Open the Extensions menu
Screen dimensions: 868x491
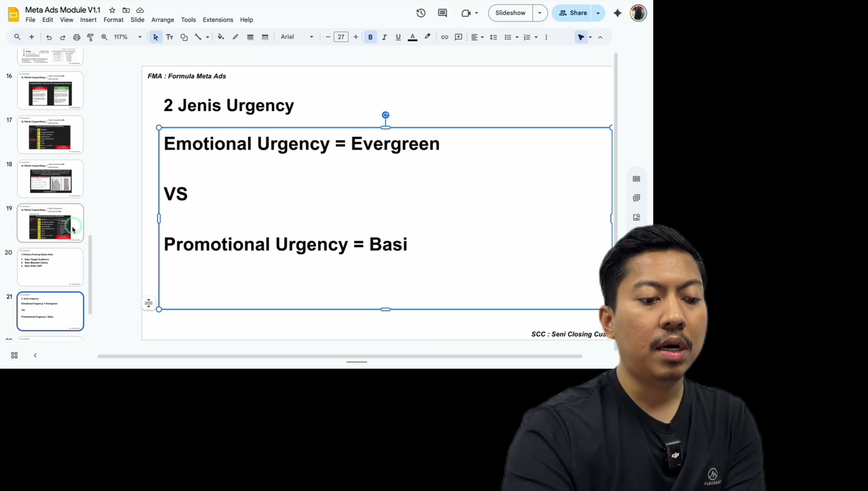(218, 20)
